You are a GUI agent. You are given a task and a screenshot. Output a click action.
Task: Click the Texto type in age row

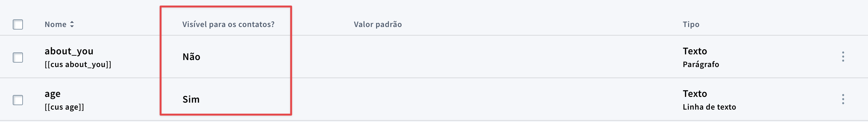[x=695, y=93]
